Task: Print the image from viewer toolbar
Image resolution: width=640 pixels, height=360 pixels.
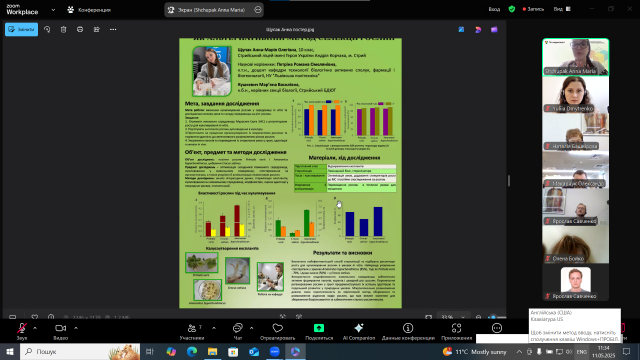Action: click(x=80, y=29)
